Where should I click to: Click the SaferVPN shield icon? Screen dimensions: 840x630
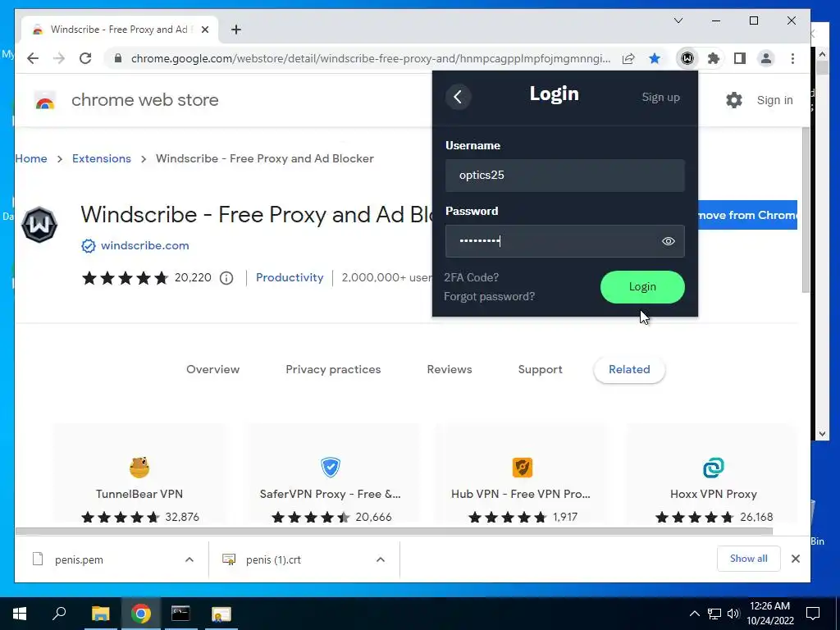pos(331,467)
